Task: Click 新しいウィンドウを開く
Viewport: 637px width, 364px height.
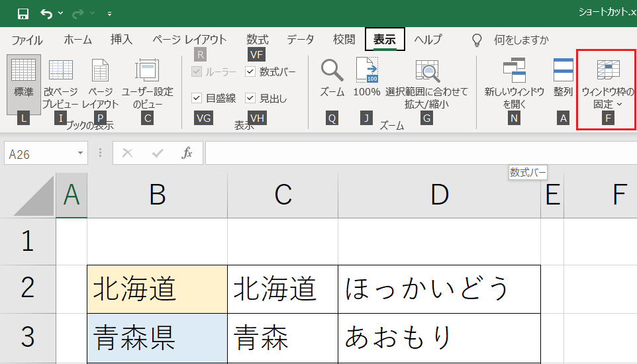Action: pyautogui.click(x=514, y=85)
